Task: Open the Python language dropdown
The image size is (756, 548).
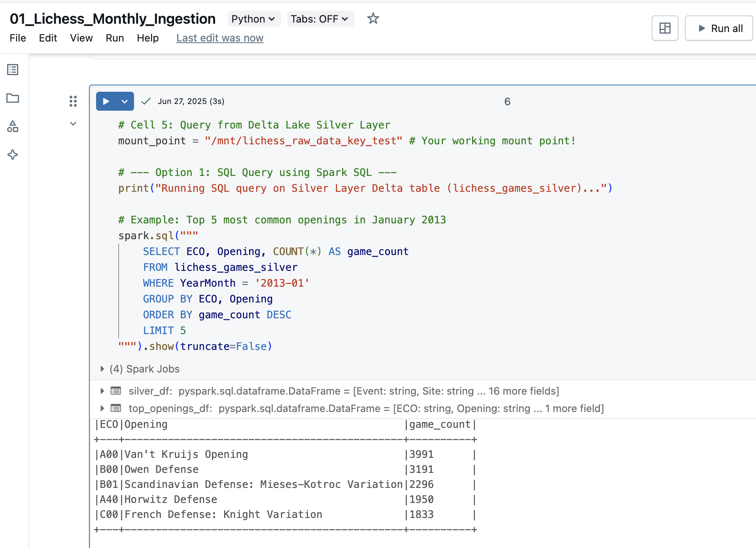Action: [x=254, y=19]
